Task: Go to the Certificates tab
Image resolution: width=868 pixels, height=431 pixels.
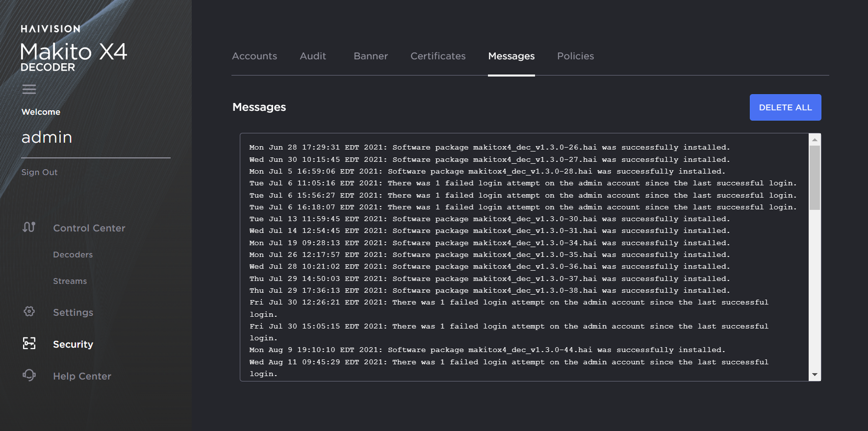Action: [437, 56]
